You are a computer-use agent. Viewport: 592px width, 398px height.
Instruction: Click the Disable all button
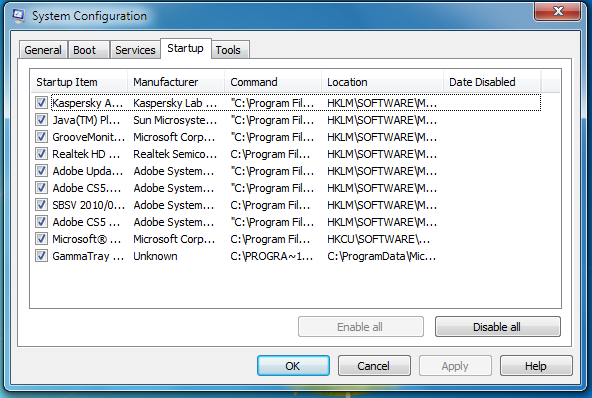click(498, 327)
